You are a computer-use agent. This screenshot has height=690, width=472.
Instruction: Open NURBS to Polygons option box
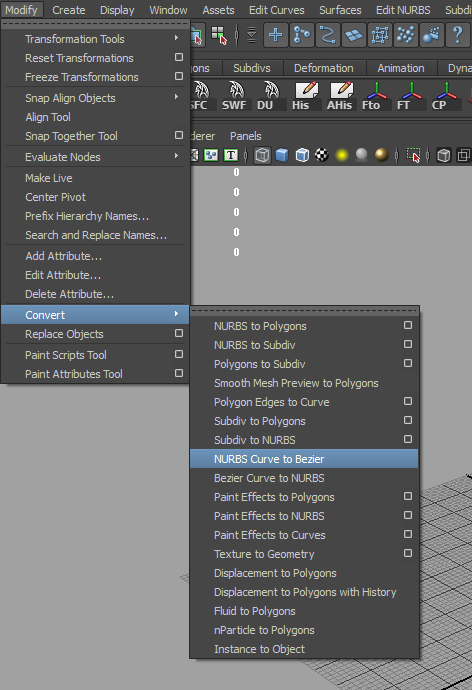(408, 325)
